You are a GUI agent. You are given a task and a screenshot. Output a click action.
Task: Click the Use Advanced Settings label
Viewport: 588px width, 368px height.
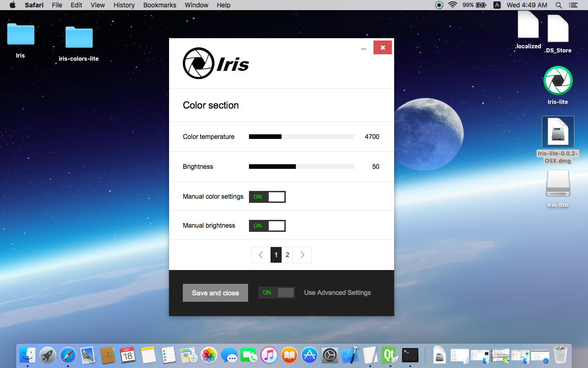(x=337, y=293)
